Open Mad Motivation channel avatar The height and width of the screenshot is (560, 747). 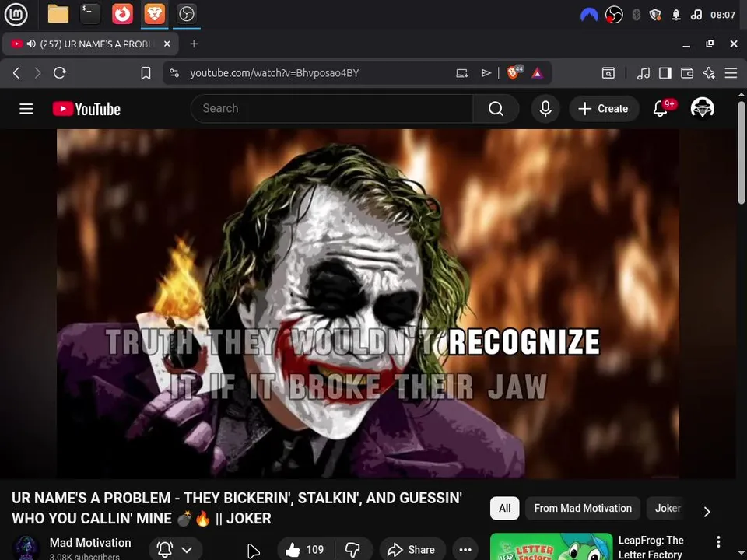[26, 548]
